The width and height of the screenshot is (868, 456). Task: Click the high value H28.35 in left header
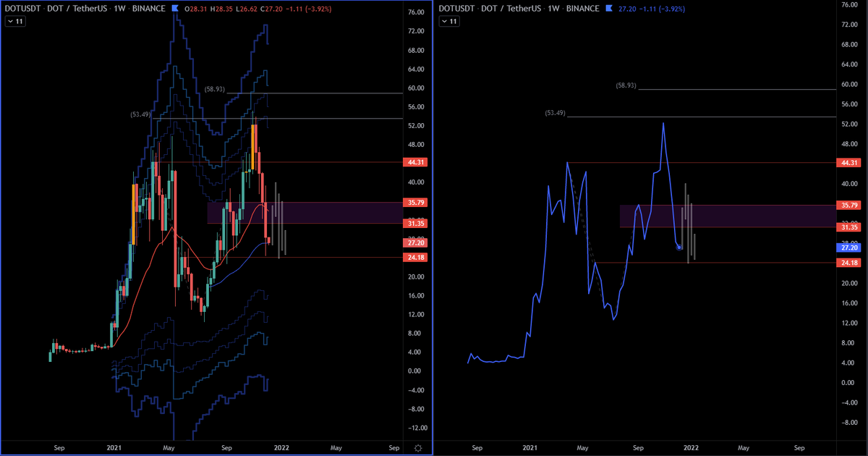coord(222,9)
